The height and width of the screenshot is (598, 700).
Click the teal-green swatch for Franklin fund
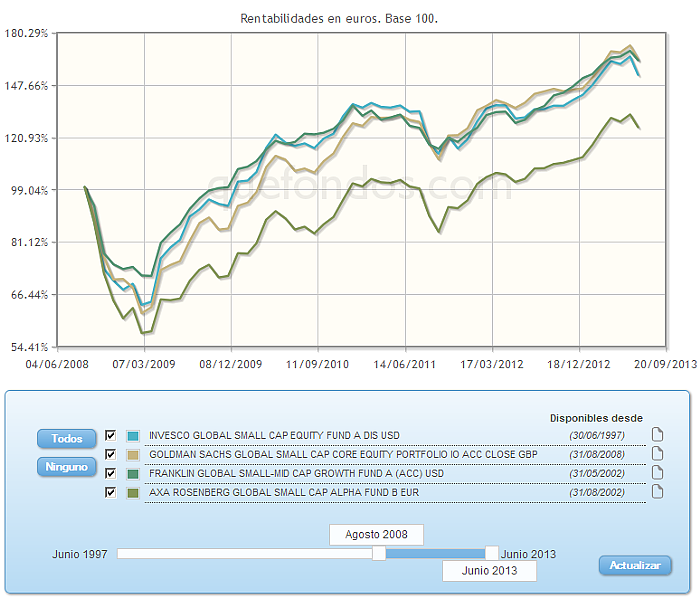(x=133, y=474)
